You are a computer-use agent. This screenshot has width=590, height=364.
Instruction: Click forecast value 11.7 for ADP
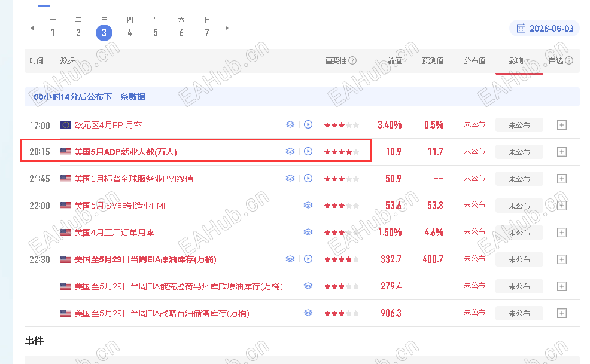pos(436,152)
